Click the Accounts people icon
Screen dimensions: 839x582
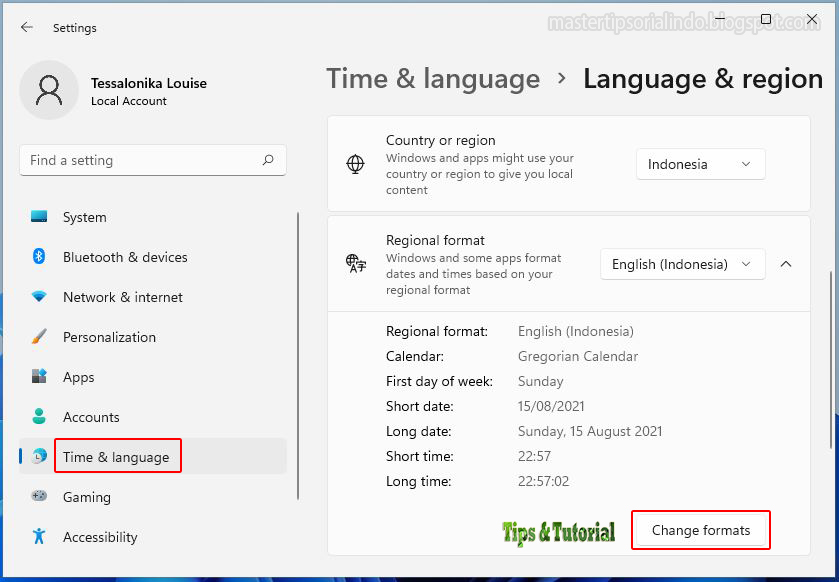click(40, 417)
